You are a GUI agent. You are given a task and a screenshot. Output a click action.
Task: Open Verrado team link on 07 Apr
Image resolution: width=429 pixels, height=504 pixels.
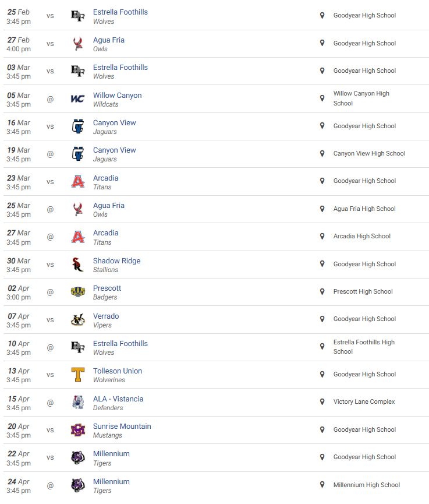[x=105, y=316]
